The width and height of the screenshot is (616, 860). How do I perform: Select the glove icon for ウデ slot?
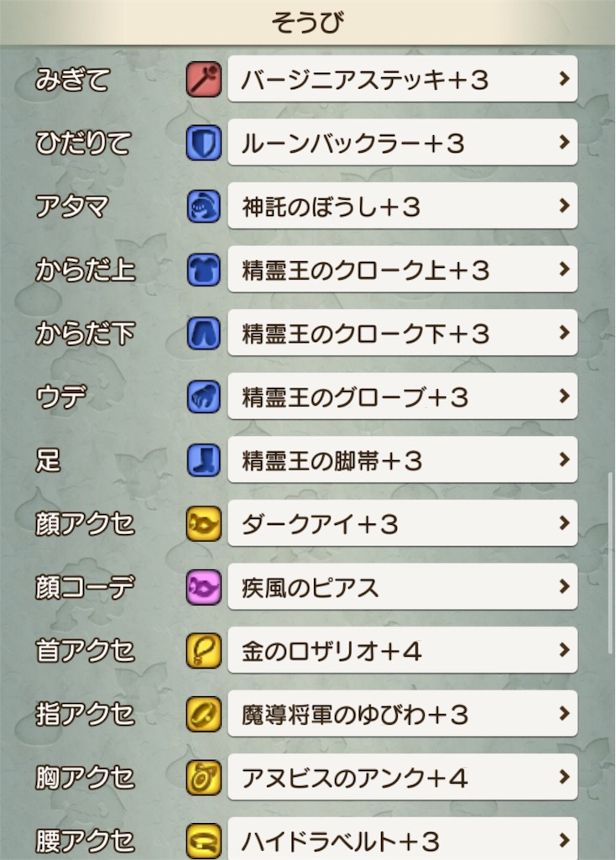pyautogui.click(x=204, y=396)
